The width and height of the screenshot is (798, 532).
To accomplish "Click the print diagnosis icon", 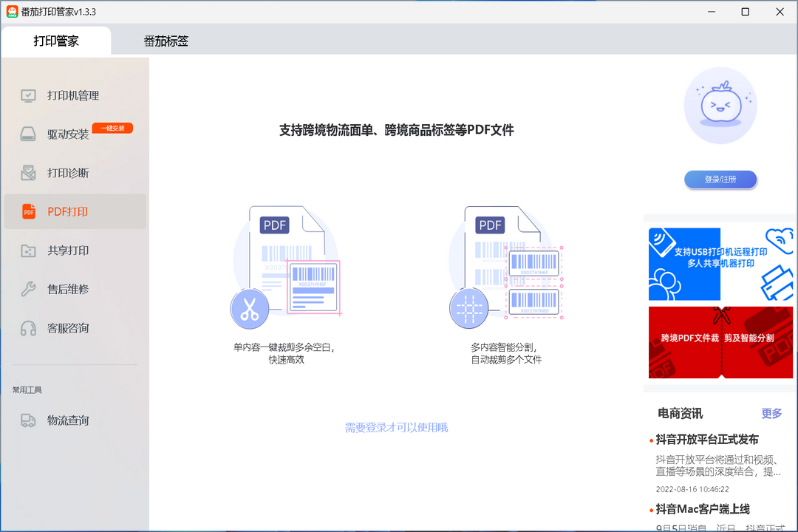I will click(x=28, y=173).
